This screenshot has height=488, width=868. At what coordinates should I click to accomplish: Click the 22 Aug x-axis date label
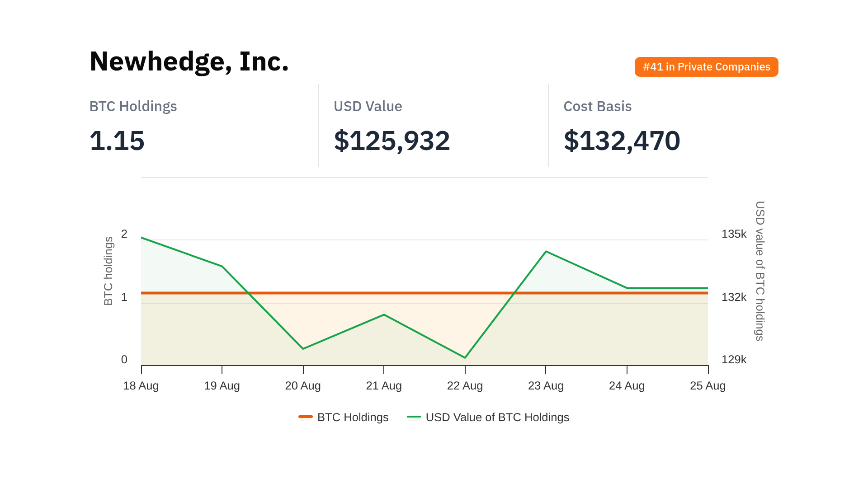point(465,386)
